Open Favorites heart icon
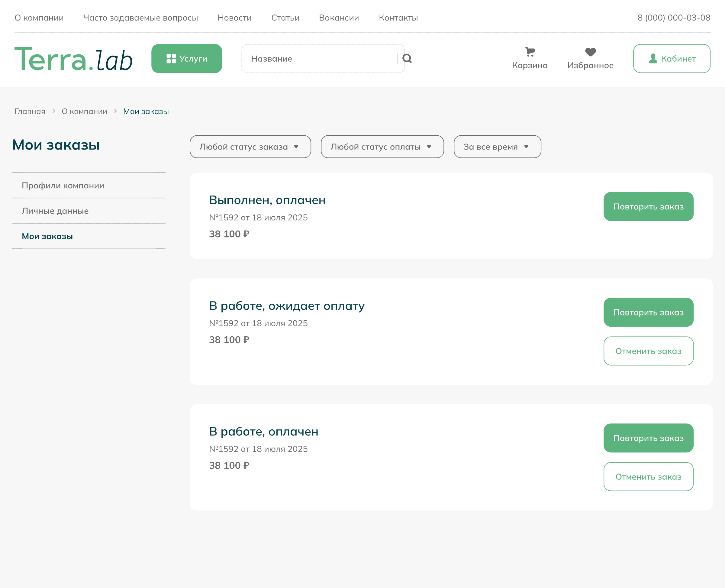 [x=590, y=52]
